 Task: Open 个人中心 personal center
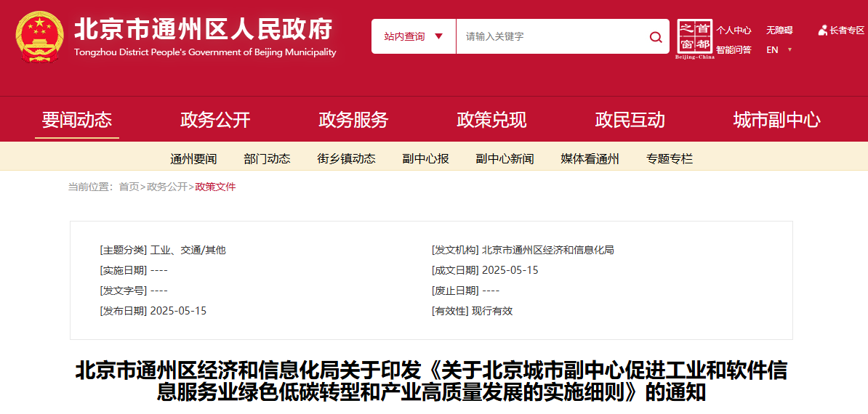pos(733,31)
